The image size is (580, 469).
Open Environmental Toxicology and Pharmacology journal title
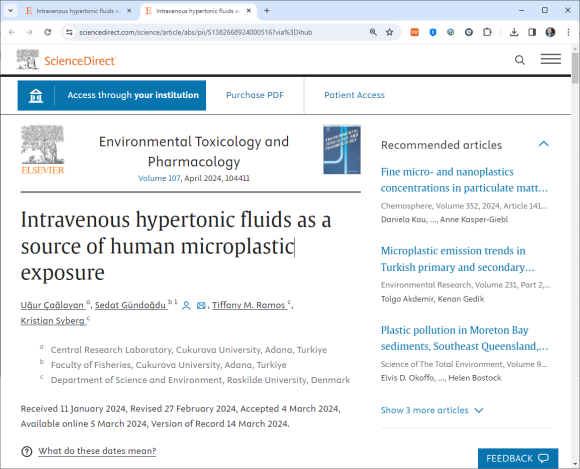[x=194, y=151]
